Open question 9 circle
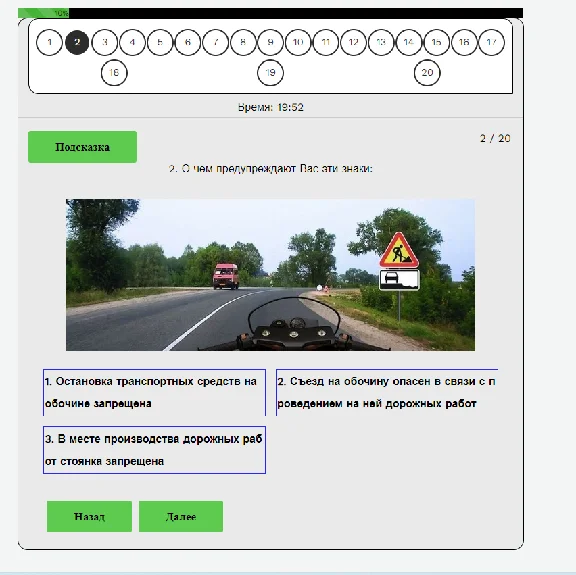Screen dimensions: 576x575 270,42
